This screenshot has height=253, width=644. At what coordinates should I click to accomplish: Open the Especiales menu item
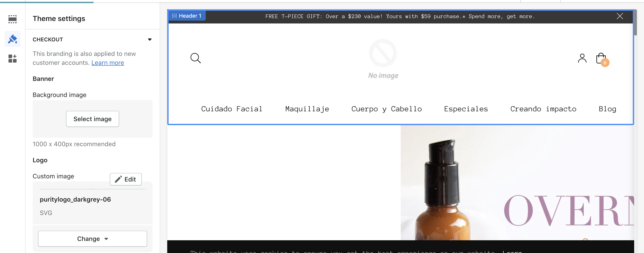[x=466, y=109]
